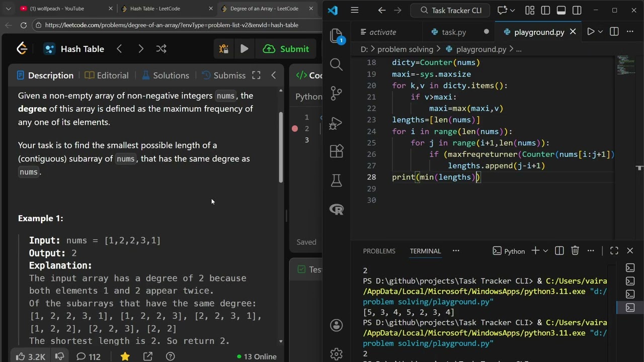This screenshot has width=644, height=362.
Task: Open Hash Table problem list link
Action: point(74,49)
